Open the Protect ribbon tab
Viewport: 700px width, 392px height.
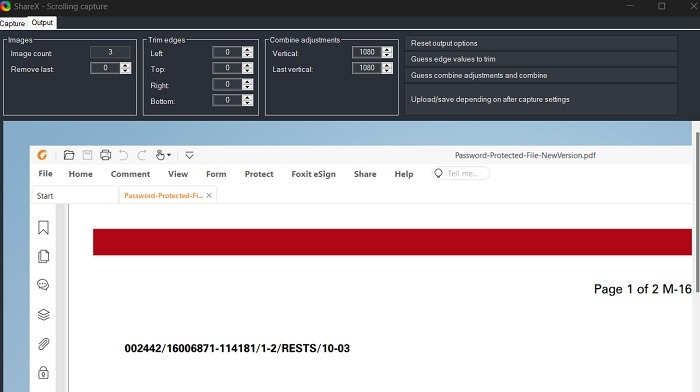point(259,174)
